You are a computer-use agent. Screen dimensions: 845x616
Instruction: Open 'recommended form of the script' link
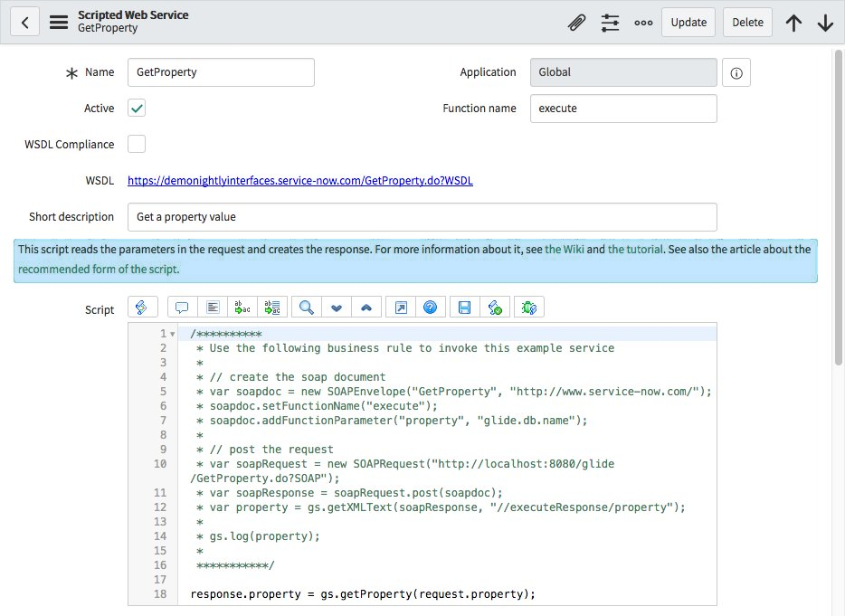[x=98, y=269]
